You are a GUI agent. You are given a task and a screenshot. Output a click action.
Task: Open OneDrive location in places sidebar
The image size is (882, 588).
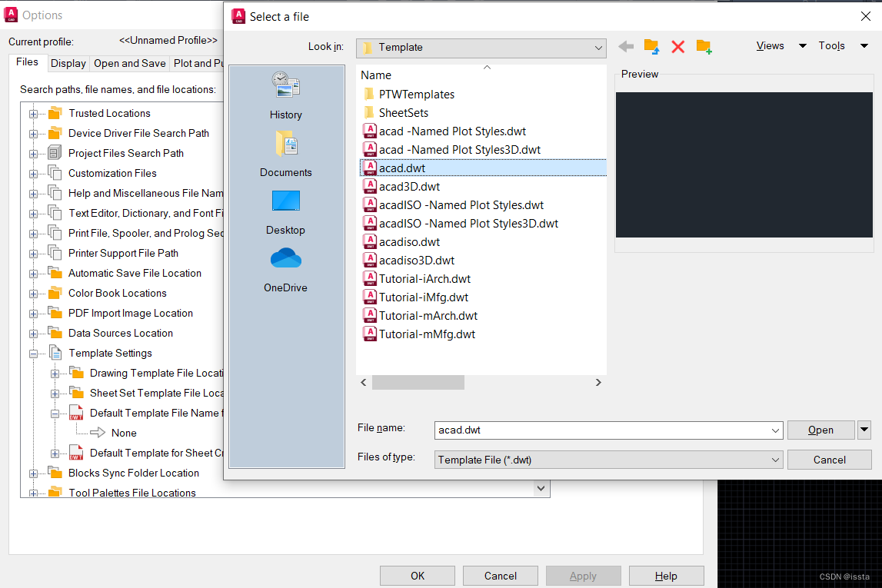(286, 271)
